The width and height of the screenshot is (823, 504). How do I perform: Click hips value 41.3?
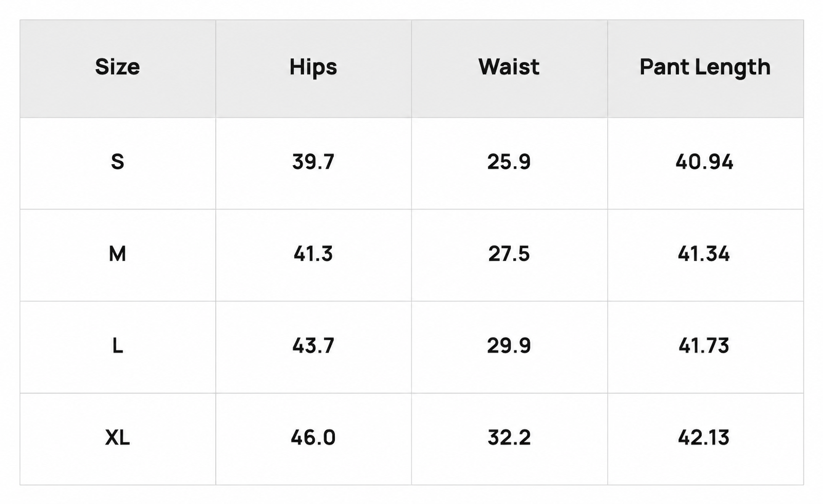coord(313,254)
